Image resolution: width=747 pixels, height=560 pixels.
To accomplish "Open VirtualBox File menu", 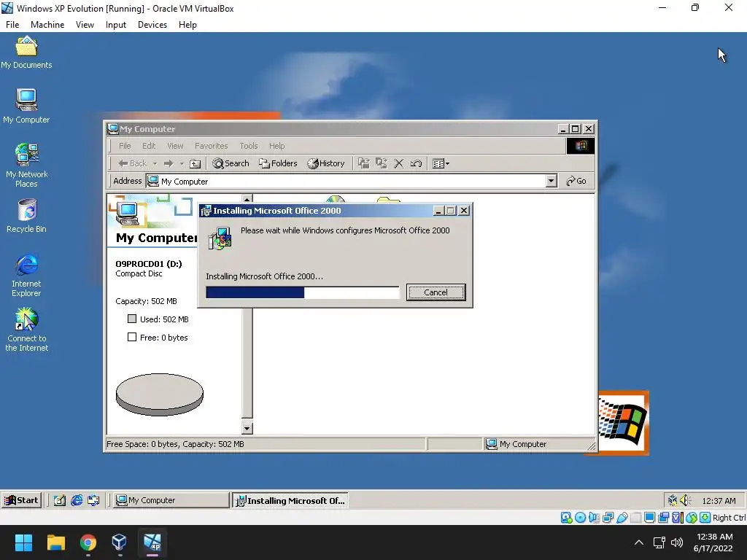I will point(12,25).
